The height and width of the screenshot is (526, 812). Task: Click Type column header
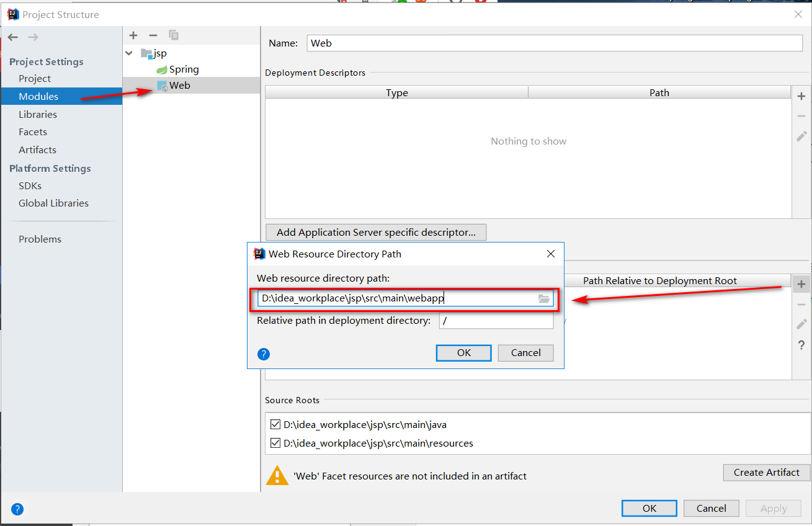397,92
